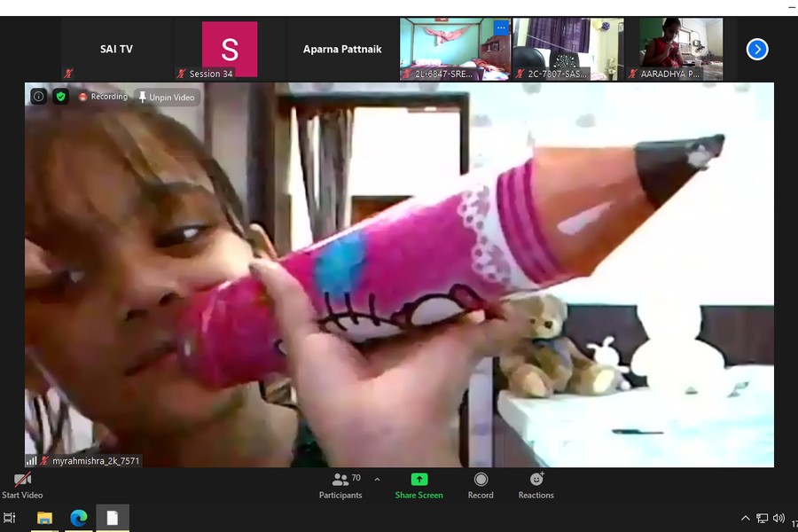The height and width of the screenshot is (532, 798).
Task: Select the Aparna Pattnaik participant tile
Action: pos(342,50)
